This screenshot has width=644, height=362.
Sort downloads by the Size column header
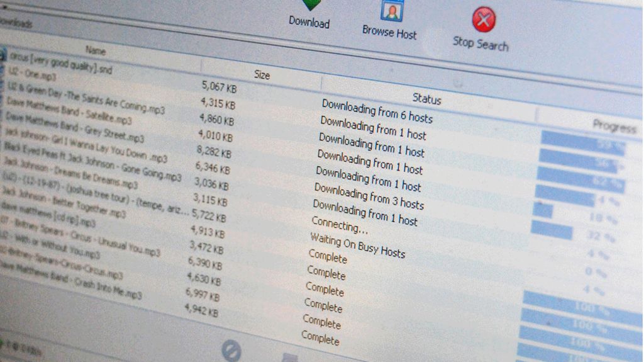pyautogui.click(x=262, y=75)
